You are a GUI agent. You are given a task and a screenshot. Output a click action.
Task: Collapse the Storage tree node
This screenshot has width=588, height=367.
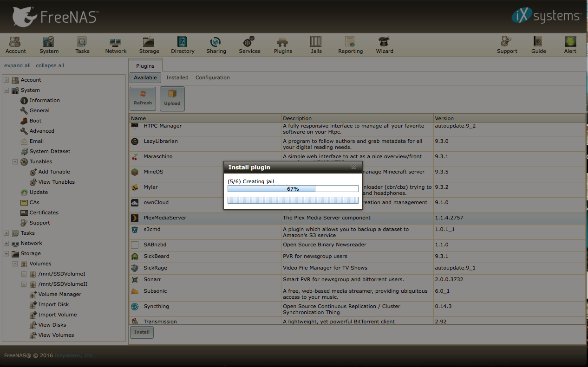click(7, 253)
